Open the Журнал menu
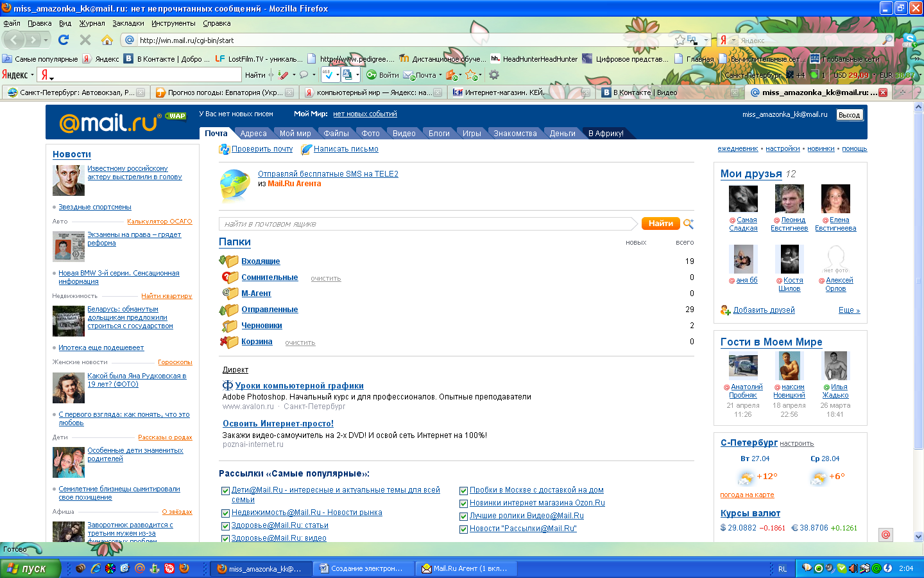This screenshot has width=924, height=578. [x=92, y=23]
